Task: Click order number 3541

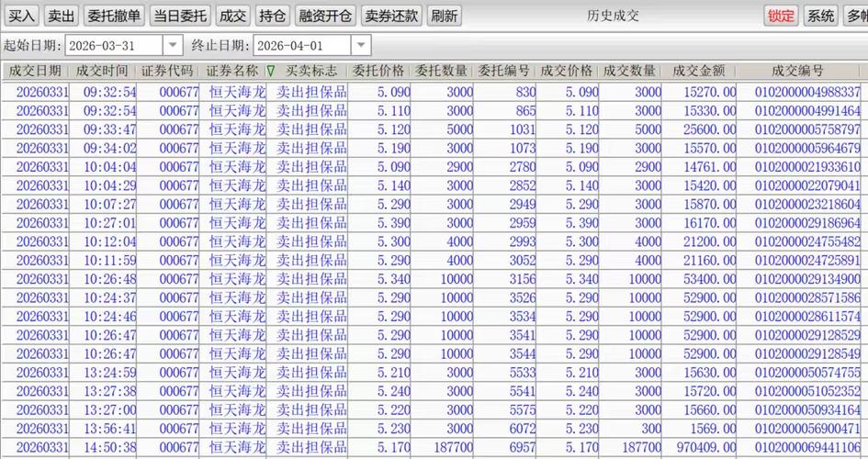Action: point(522,336)
